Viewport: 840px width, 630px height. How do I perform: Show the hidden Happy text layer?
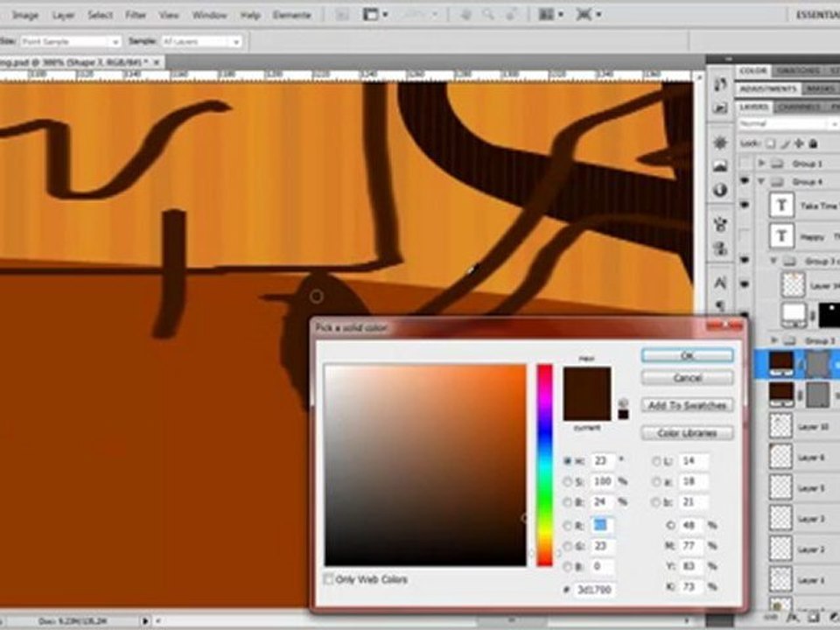pos(745,235)
